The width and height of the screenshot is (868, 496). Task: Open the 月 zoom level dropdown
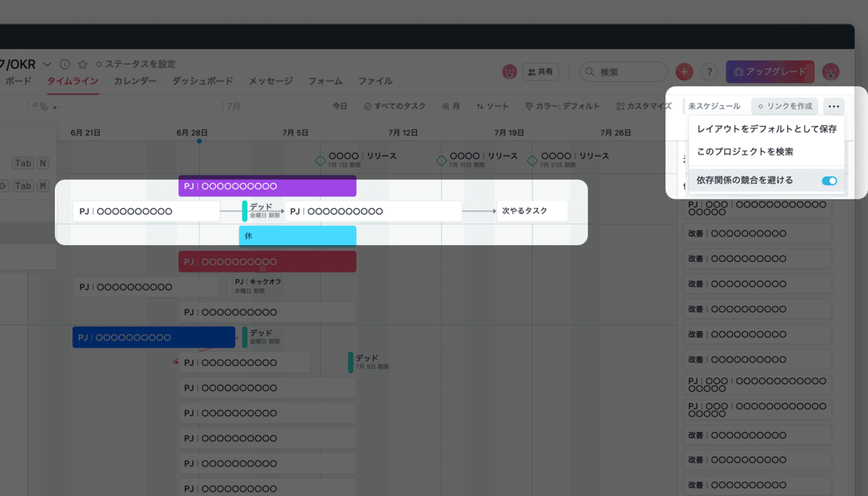click(451, 106)
